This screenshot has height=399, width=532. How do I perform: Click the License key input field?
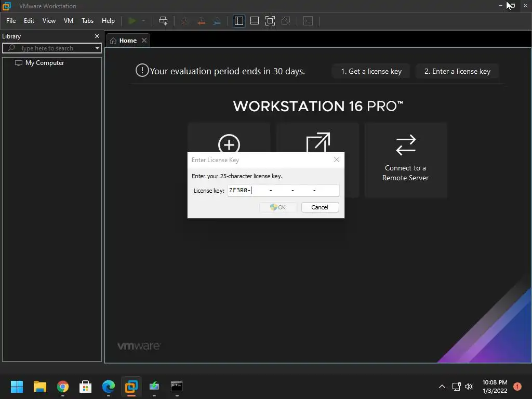click(283, 190)
